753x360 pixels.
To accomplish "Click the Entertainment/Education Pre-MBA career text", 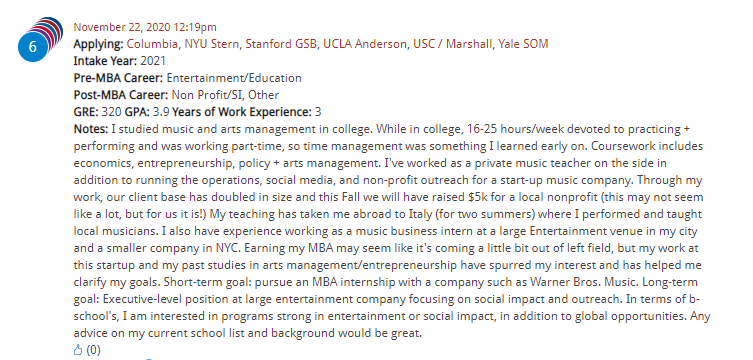I will 234,78.
